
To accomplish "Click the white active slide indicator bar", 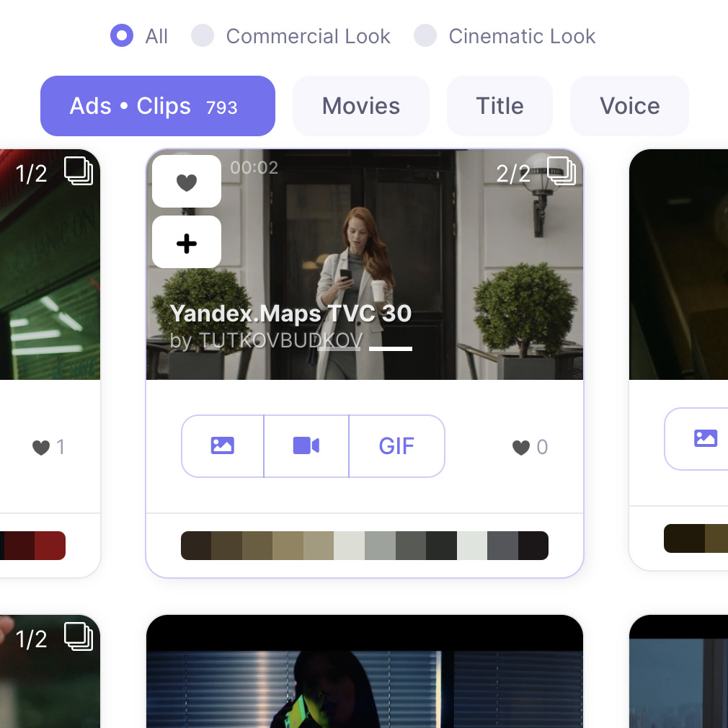I will 391,349.
